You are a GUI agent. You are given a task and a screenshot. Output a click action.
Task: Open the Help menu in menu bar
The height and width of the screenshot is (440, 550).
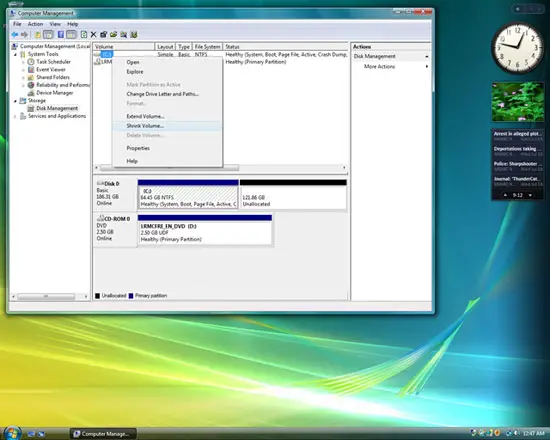[x=73, y=24]
